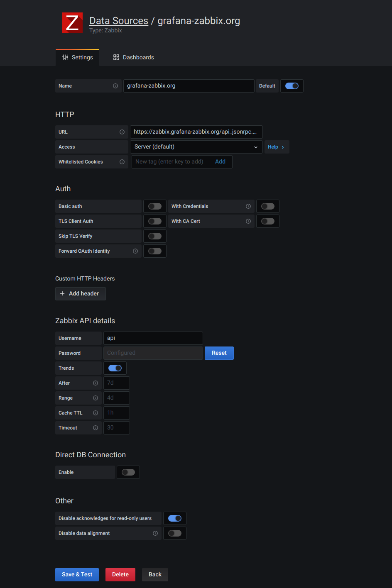Enable Direct DB Connection
Screen dimensions: 392x588
[128, 472]
